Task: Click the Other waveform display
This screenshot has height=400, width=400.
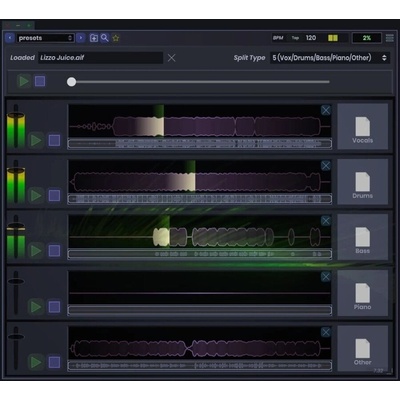Action: (x=200, y=343)
